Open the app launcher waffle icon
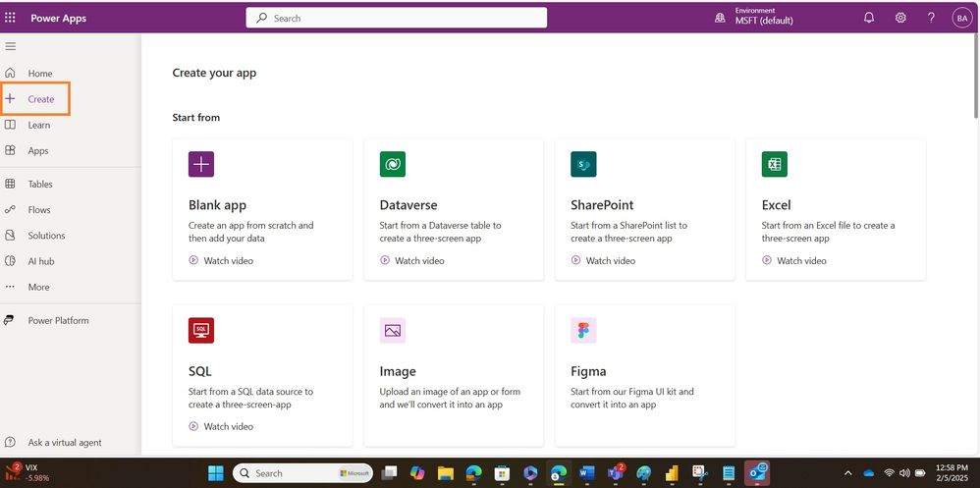The height and width of the screenshot is (488, 980). click(x=10, y=18)
